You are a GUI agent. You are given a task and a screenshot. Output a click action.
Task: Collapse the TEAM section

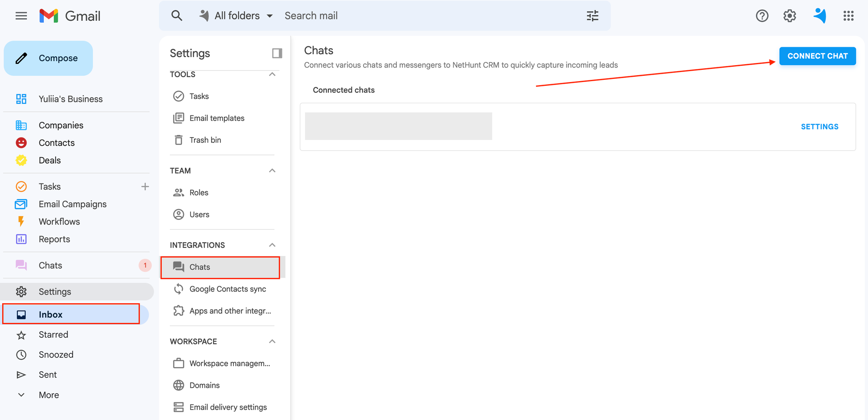click(272, 171)
